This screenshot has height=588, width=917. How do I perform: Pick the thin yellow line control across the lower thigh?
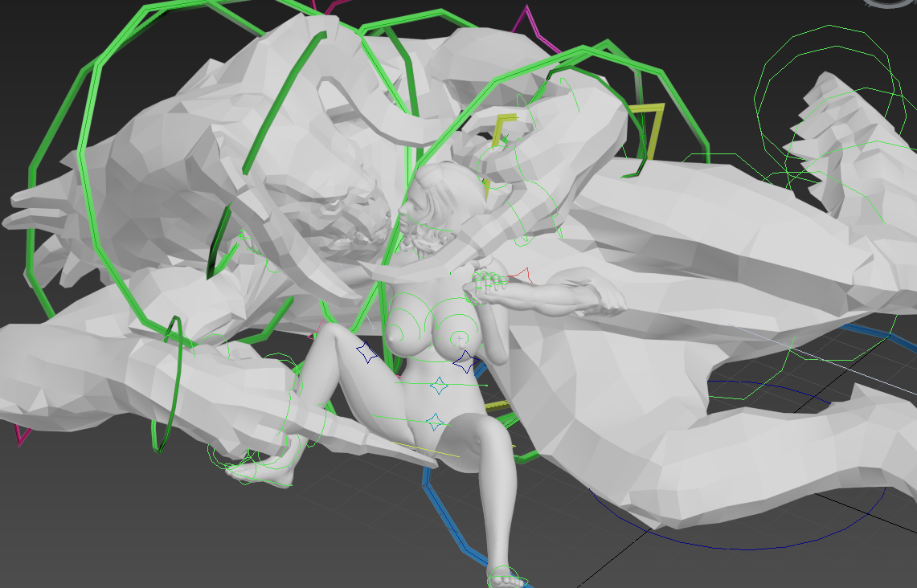click(425, 450)
